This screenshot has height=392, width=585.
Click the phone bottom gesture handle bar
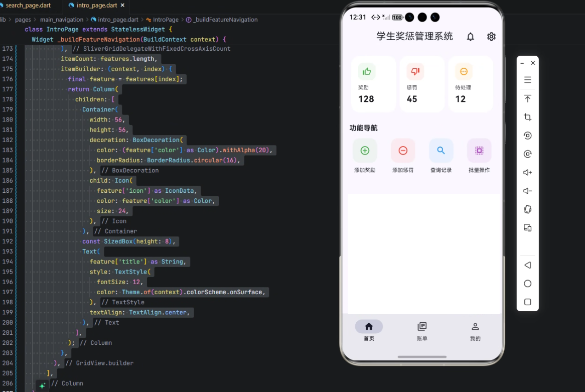(x=422, y=356)
